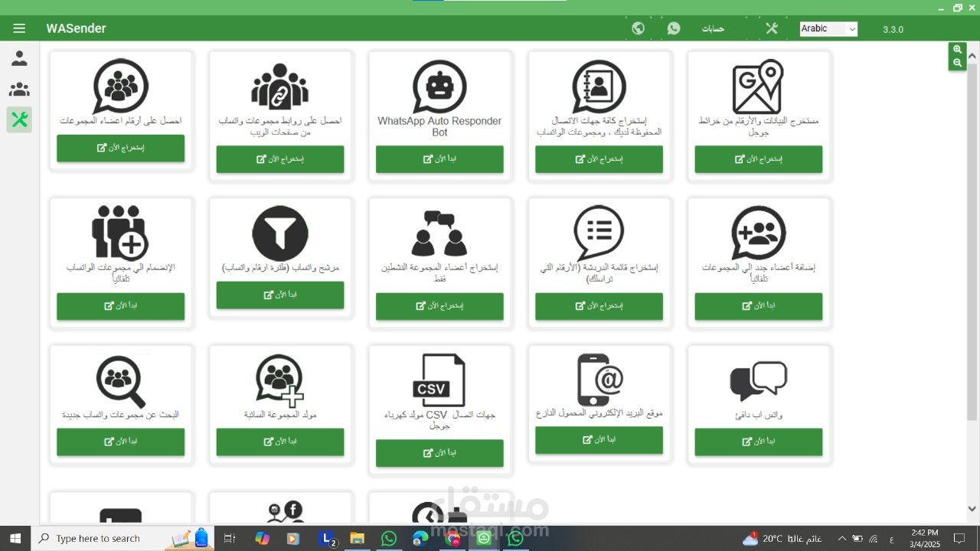Click the zoom in magnifier button

(x=957, y=49)
